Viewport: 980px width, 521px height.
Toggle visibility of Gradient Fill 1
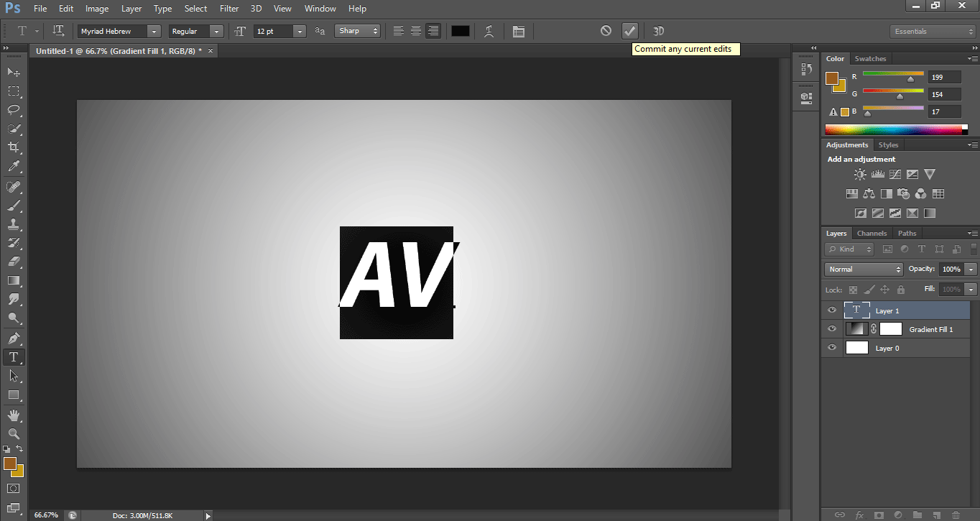[x=831, y=328]
